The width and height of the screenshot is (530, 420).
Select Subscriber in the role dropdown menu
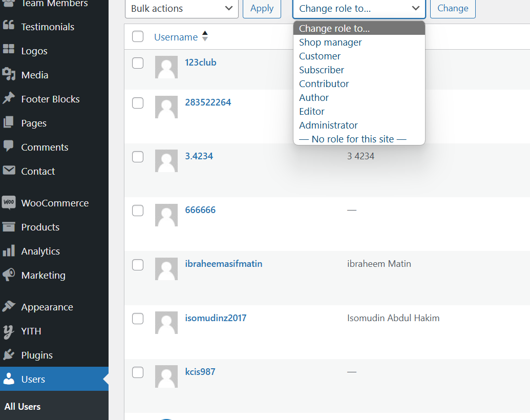point(322,70)
